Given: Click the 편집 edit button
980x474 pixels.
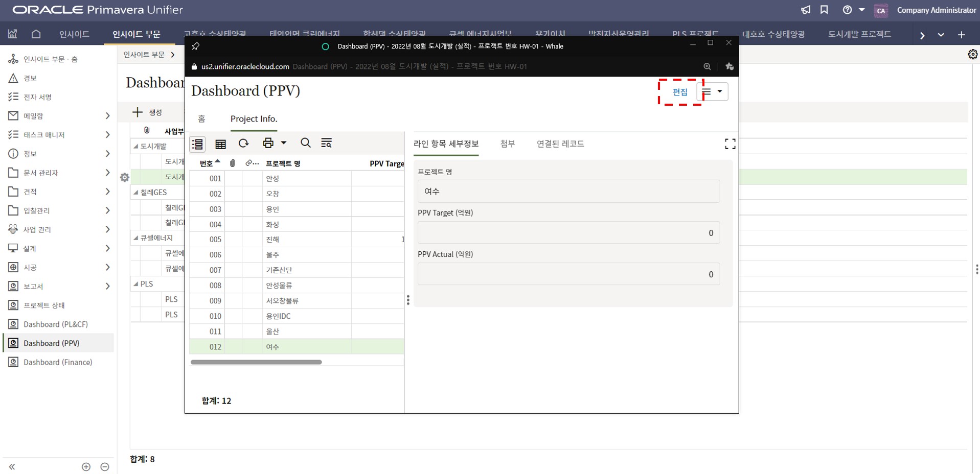Looking at the screenshot, I should [679, 92].
